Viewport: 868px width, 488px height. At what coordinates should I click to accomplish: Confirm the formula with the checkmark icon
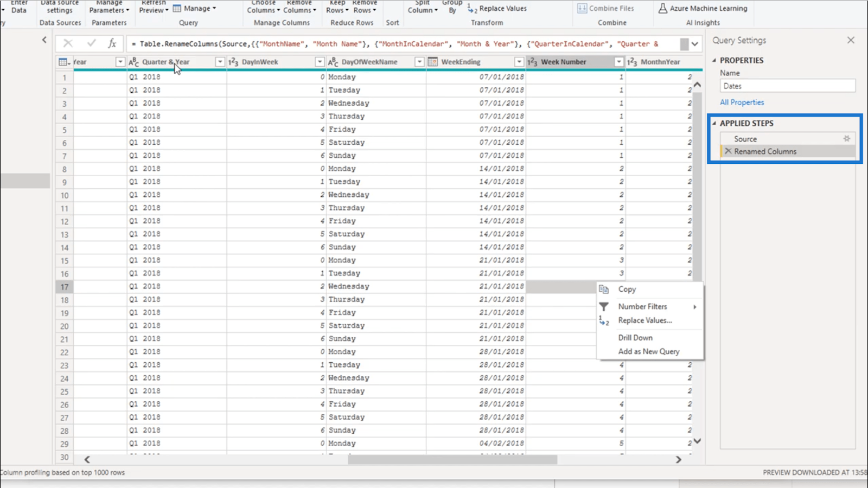click(x=91, y=43)
